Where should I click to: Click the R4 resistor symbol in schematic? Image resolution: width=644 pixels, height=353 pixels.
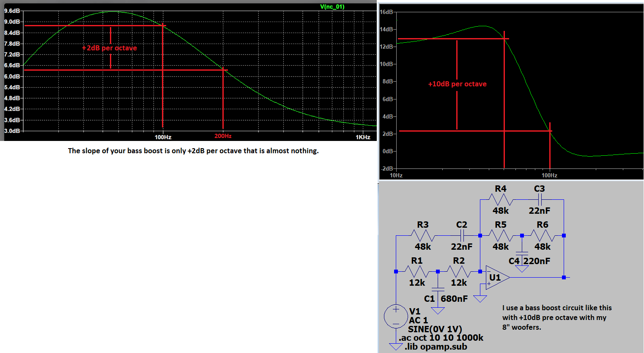point(501,199)
